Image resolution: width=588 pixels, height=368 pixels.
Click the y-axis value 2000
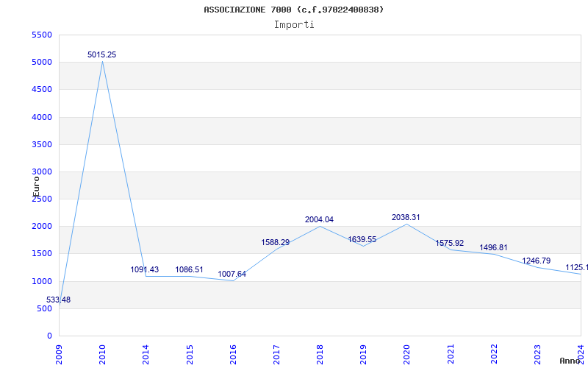tap(42, 227)
